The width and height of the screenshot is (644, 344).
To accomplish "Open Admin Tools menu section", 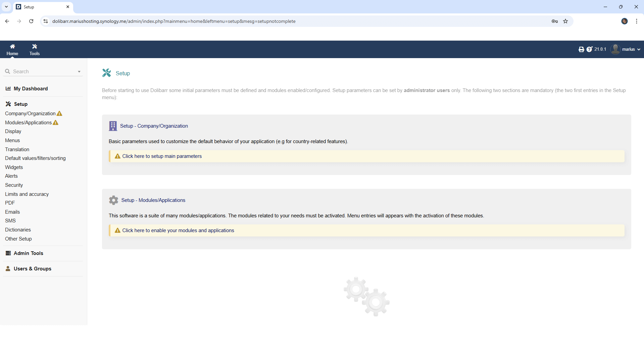I will point(29,253).
